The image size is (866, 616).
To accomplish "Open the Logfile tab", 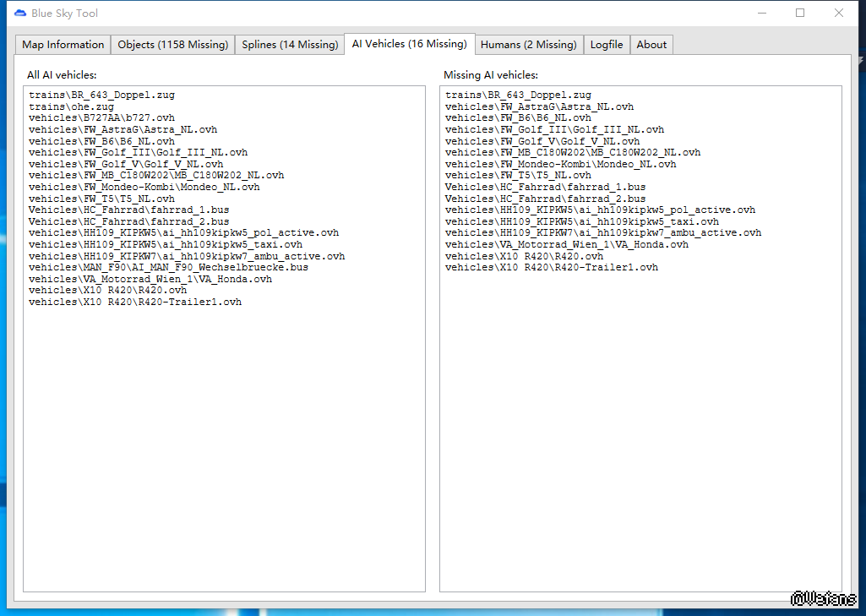I will coord(607,45).
